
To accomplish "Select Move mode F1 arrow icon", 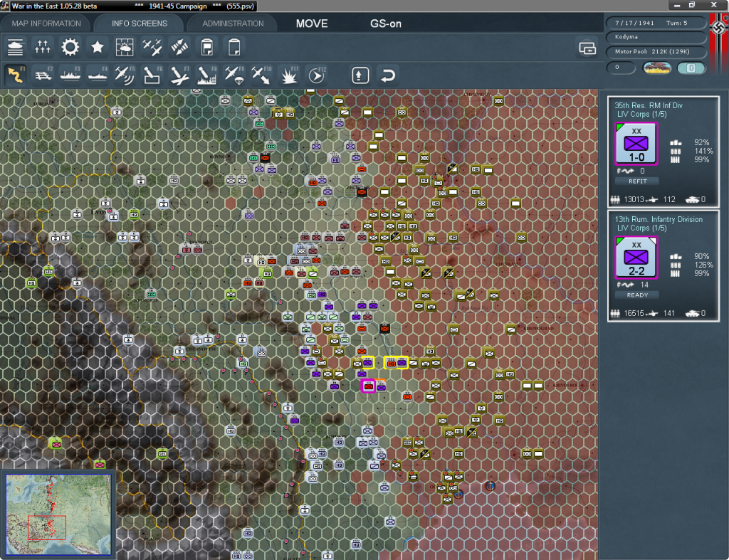I will click(x=16, y=75).
